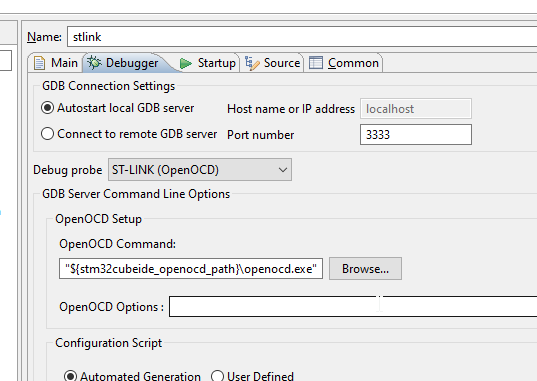Screen dimensions: 537x381
Task: Click the green Startup play icon
Action: (185, 63)
